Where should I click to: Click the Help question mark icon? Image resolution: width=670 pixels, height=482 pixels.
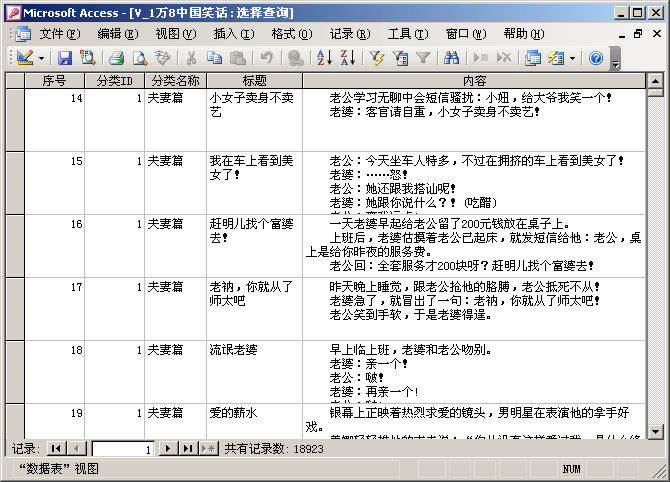point(596,58)
